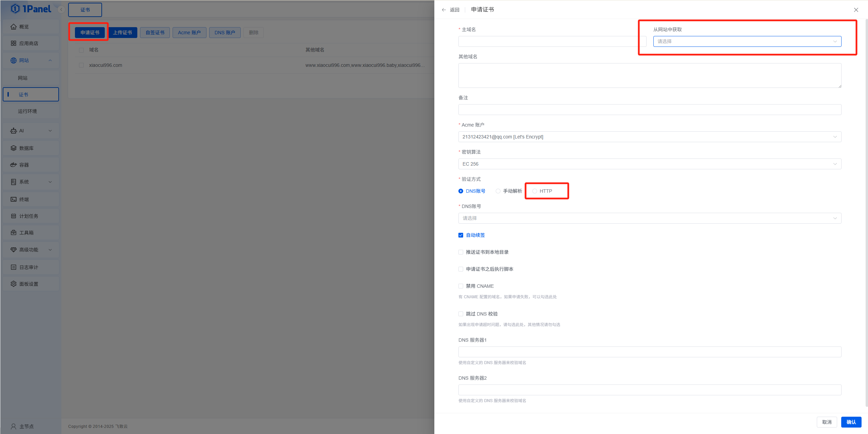The image size is (868, 434).
Task: Choose the 手动解析 radio option
Action: coord(498,191)
